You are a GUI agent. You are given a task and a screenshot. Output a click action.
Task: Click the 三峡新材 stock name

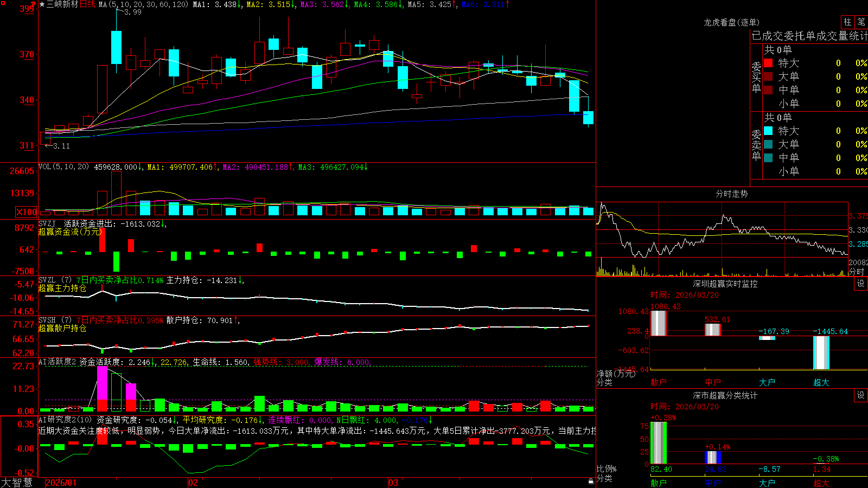62,4
